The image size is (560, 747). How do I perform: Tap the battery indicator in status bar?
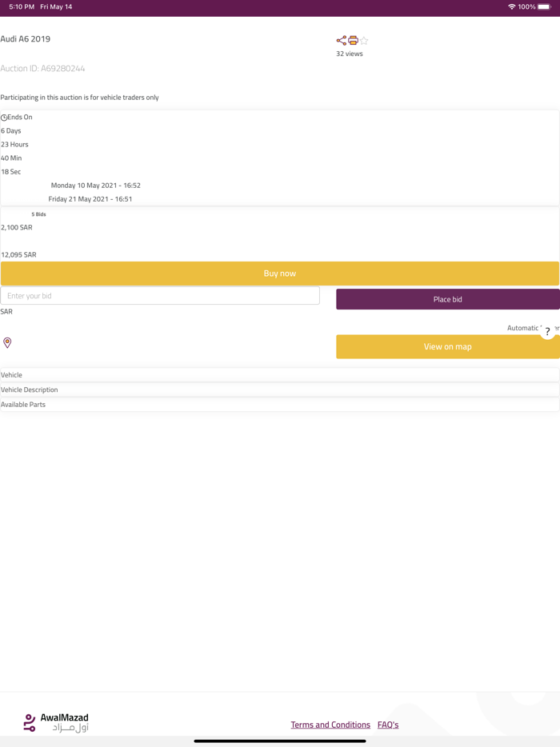tap(544, 6)
